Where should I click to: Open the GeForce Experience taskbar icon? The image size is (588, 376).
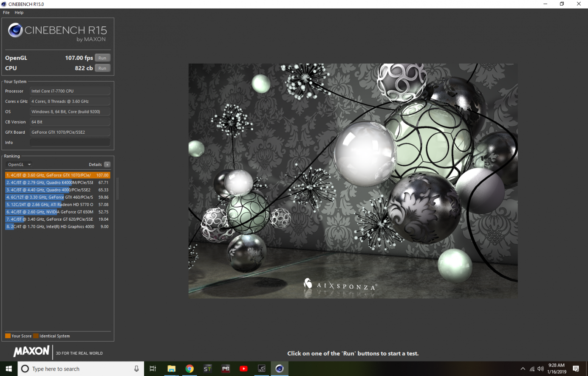262,369
